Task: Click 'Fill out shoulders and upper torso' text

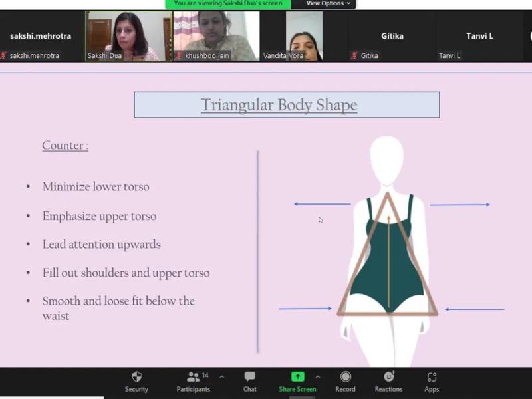Action: tap(126, 273)
